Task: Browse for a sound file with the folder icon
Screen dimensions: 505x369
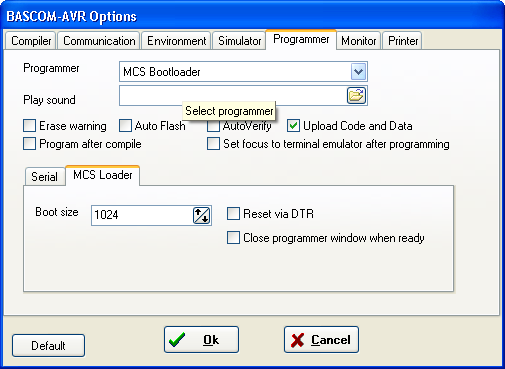Action: [356, 96]
